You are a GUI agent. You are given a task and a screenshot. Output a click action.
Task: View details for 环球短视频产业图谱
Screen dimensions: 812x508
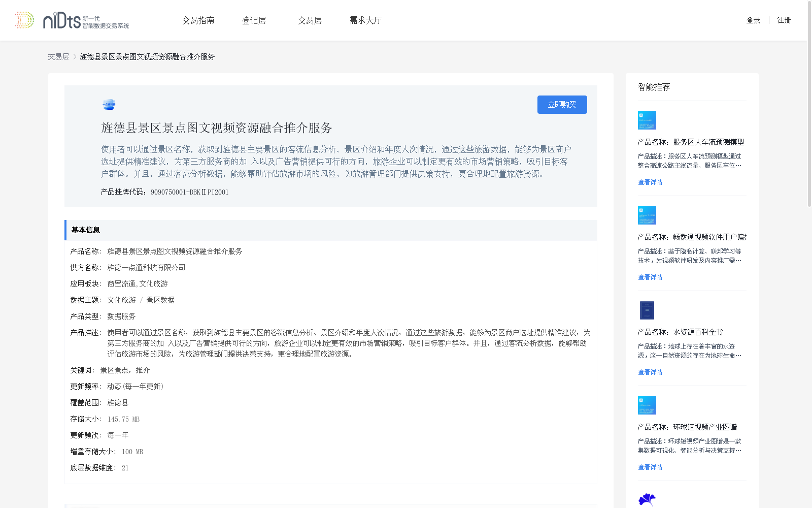click(x=650, y=467)
